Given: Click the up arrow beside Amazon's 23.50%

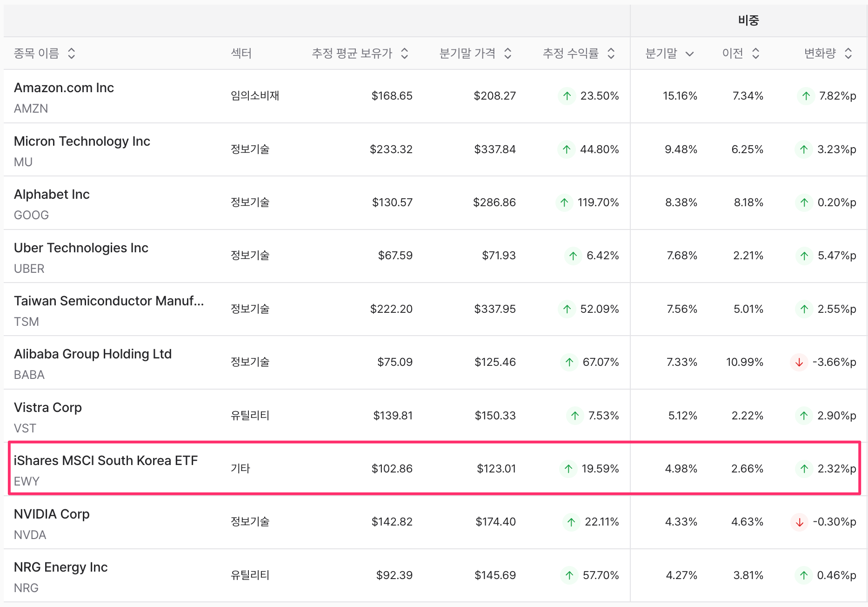Looking at the screenshot, I should click(x=567, y=96).
